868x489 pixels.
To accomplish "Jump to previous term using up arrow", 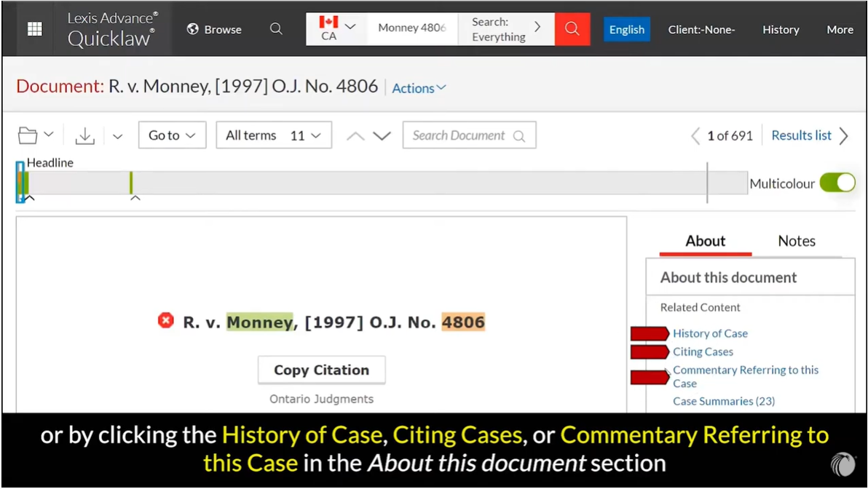I will 355,136.
